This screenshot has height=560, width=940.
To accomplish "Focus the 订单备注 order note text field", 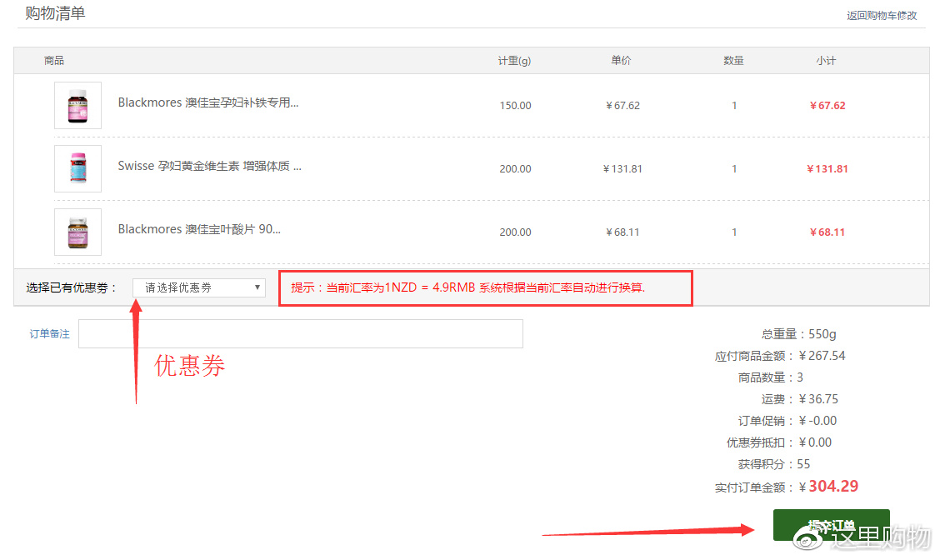I will tap(300, 333).
